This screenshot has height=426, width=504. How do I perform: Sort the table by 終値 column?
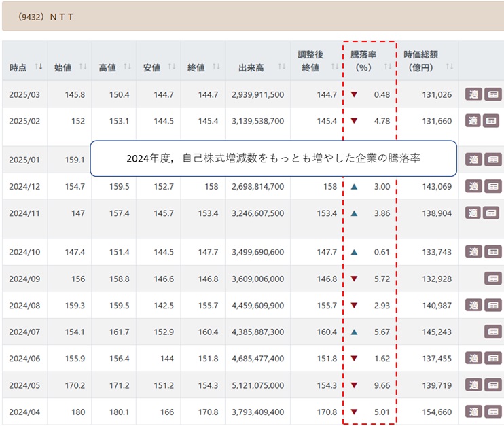tap(216, 67)
